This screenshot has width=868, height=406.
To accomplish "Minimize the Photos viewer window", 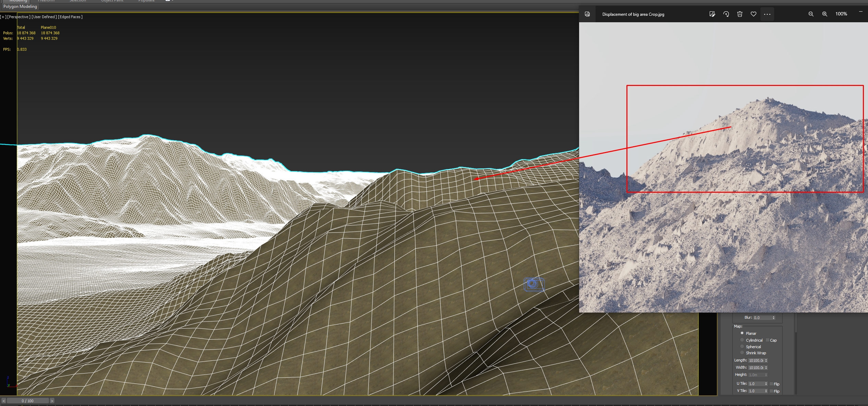I will (861, 12).
